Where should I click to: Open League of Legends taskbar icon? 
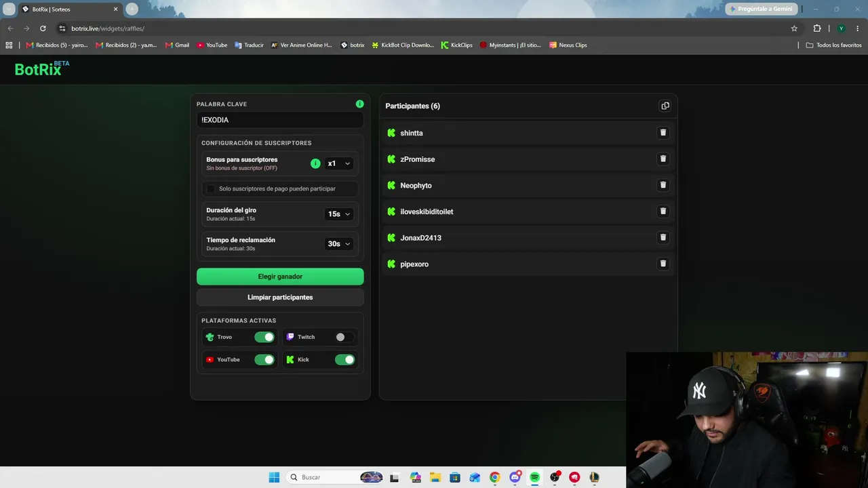[x=594, y=477]
